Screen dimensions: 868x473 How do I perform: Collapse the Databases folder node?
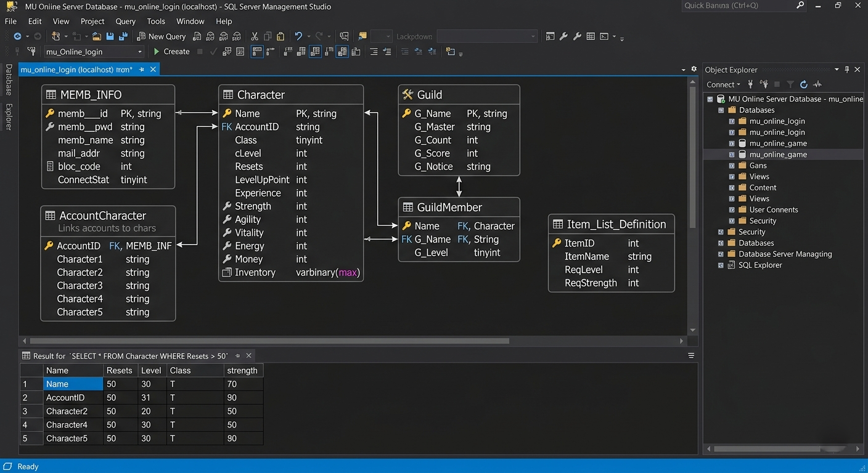[x=721, y=110]
